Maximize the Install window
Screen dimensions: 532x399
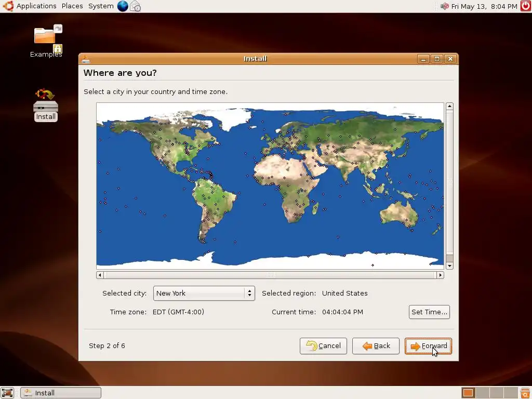(436, 59)
